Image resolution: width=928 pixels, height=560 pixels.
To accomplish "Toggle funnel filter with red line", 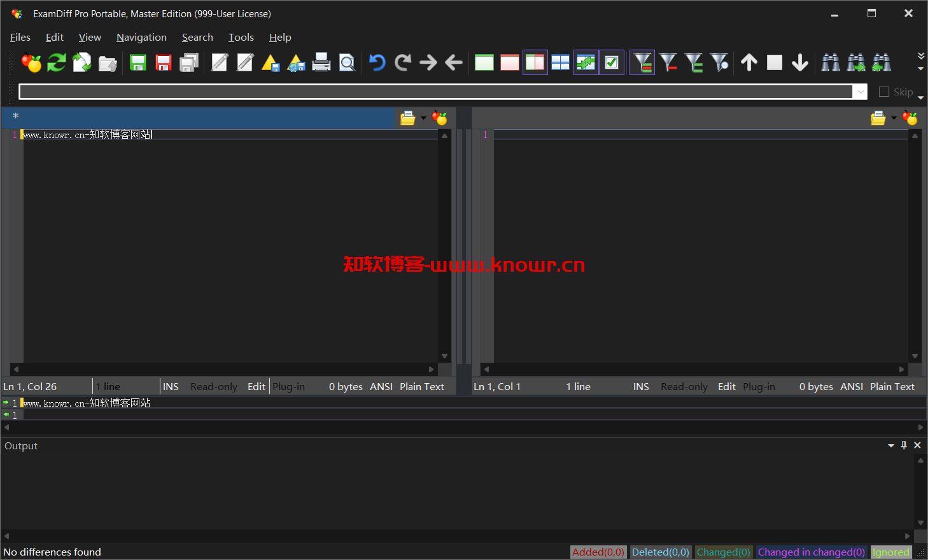I will coord(668,62).
